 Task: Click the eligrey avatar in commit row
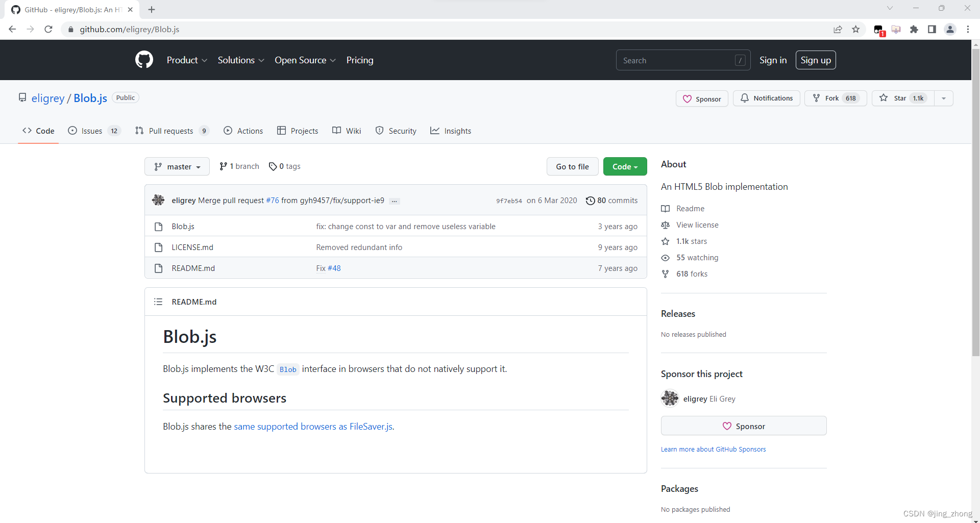click(158, 200)
